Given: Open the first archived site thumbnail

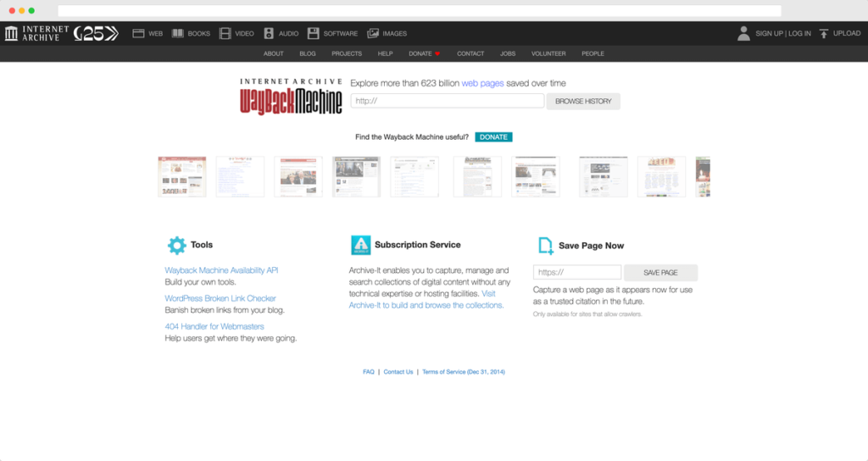Looking at the screenshot, I should [181, 176].
